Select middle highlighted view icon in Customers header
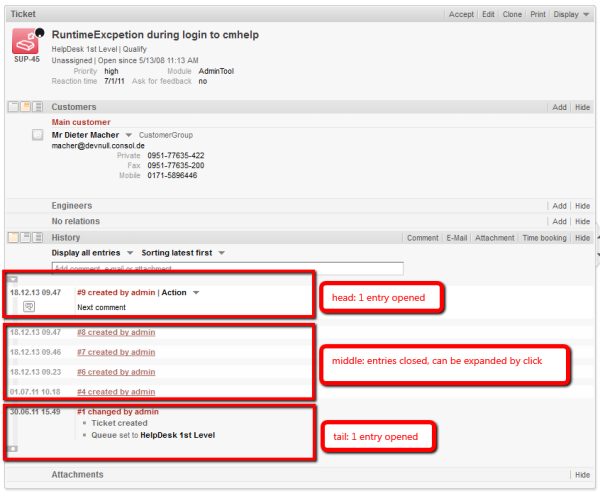 25,107
